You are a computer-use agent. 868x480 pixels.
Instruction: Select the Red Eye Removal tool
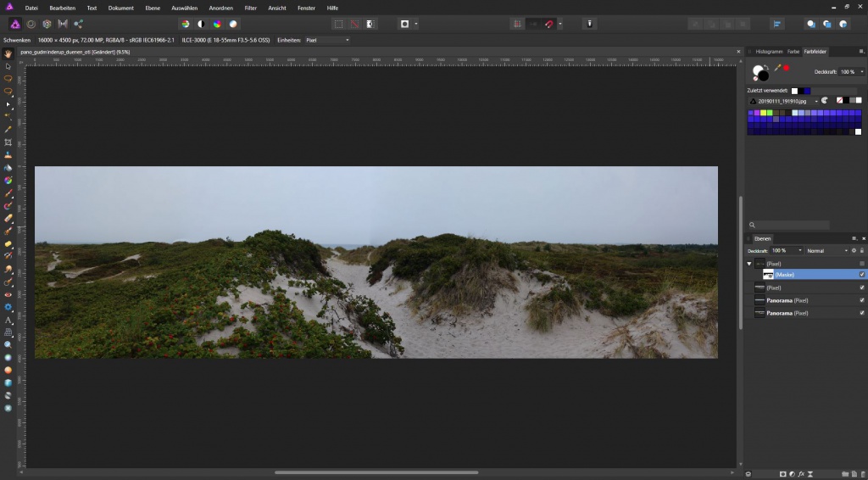pyautogui.click(x=8, y=294)
